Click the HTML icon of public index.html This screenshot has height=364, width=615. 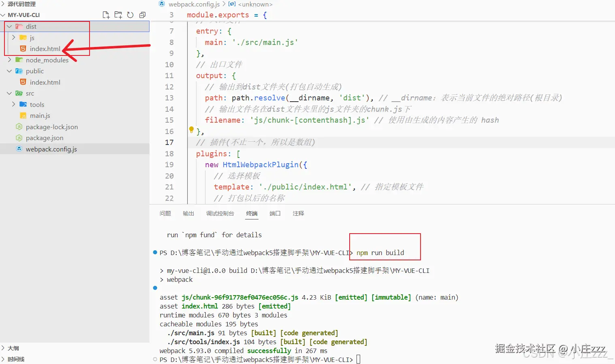[x=23, y=82]
